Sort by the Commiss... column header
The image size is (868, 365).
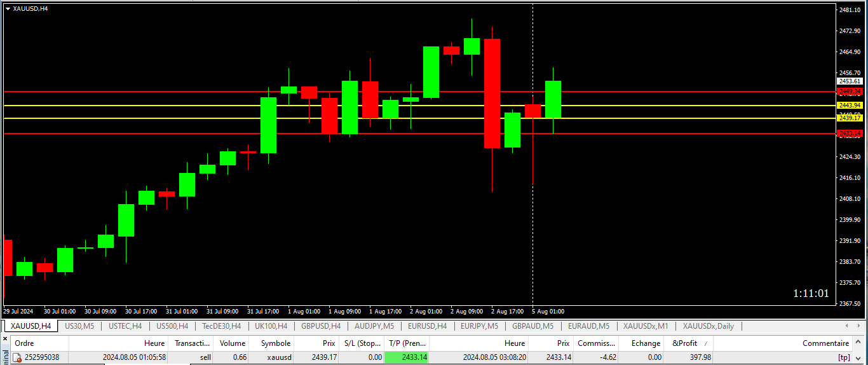coord(596,343)
